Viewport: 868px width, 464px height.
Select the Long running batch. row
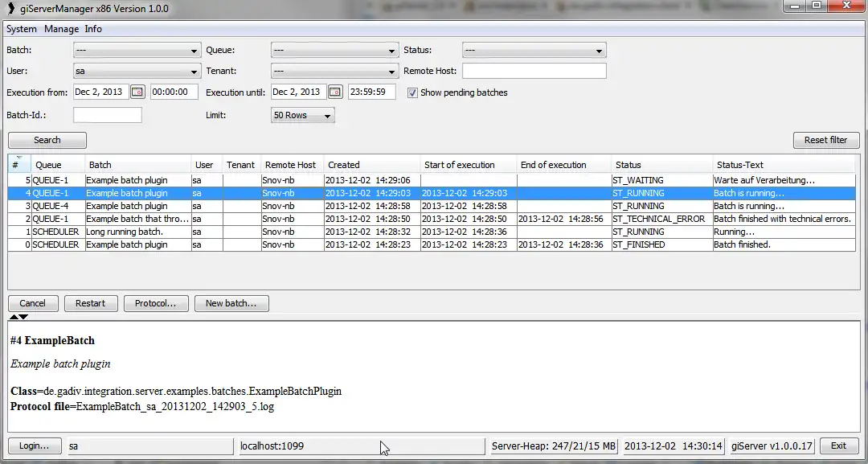click(x=432, y=232)
